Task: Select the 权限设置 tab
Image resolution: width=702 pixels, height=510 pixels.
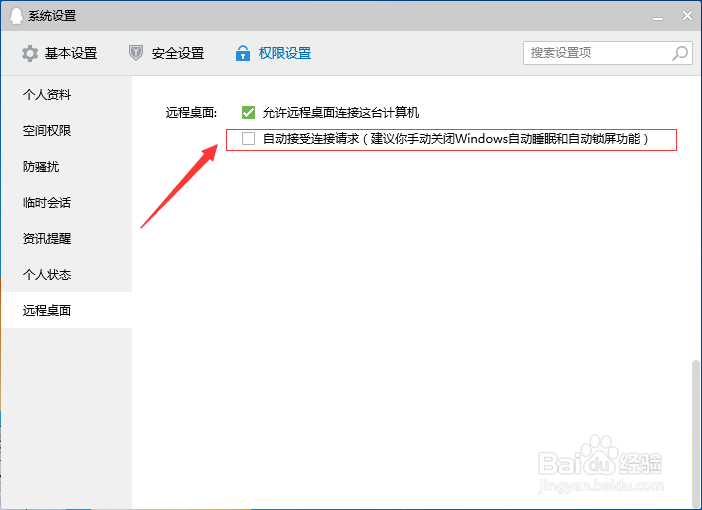Action: pyautogui.click(x=273, y=53)
